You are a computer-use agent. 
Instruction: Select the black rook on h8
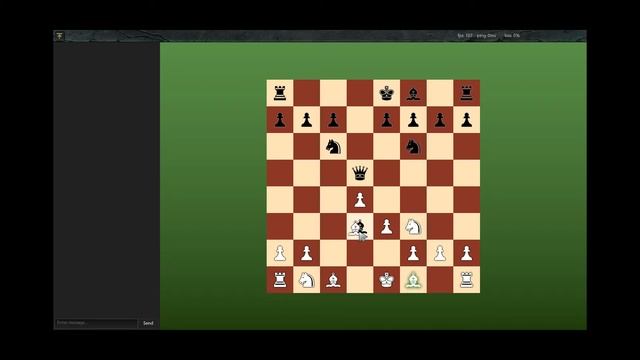[x=467, y=93]
